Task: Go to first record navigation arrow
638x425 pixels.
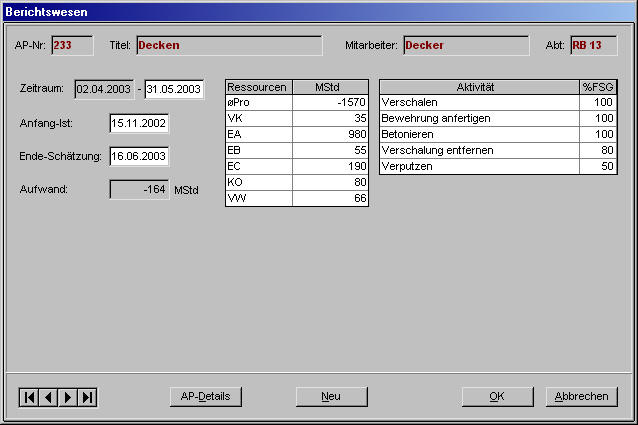Action: (29, 397)
